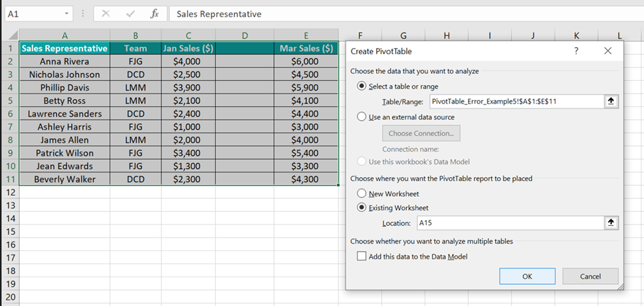Click the $4,100 Mar Sales cell
This screenshot has width=644, height=306.
pos(306,101)
